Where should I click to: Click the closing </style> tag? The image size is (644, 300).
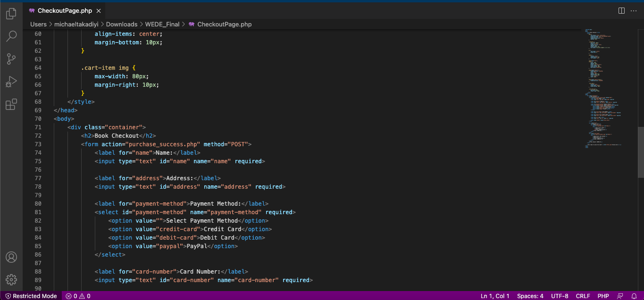pyautogui.click(x=81, y=102)
